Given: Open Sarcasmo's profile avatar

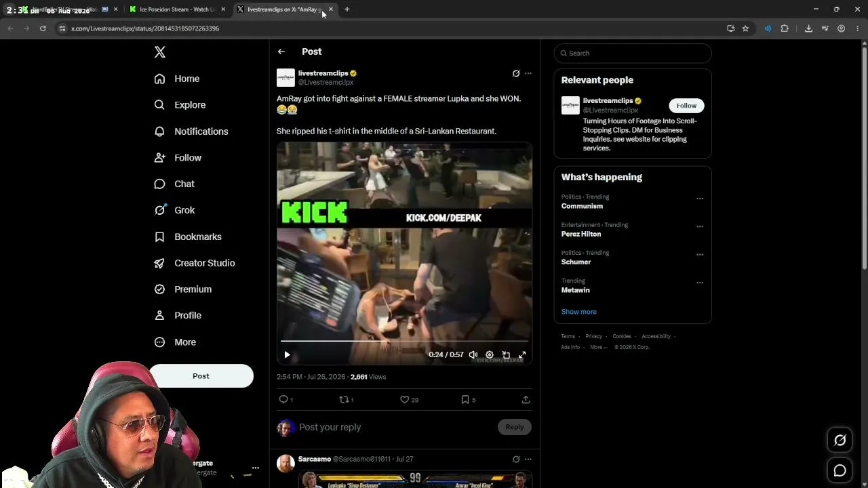Looking at the screenshot, I should click(285, 463).
